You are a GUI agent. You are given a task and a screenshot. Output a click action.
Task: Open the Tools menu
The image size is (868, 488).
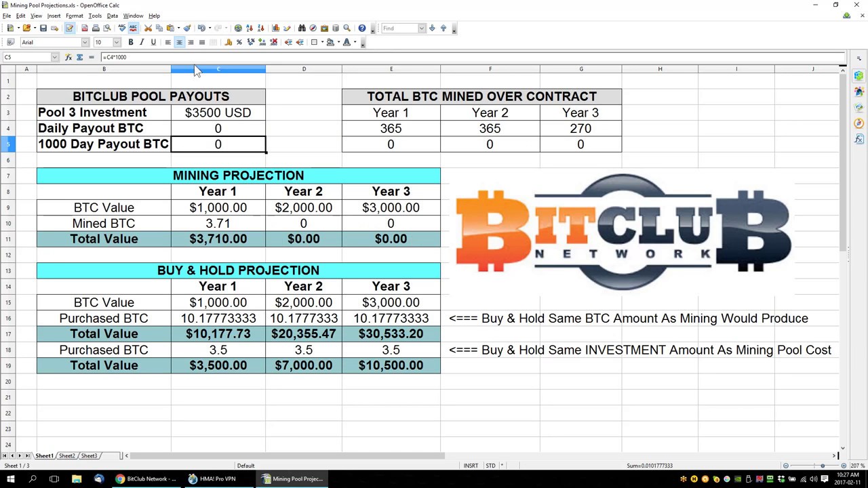95,16
